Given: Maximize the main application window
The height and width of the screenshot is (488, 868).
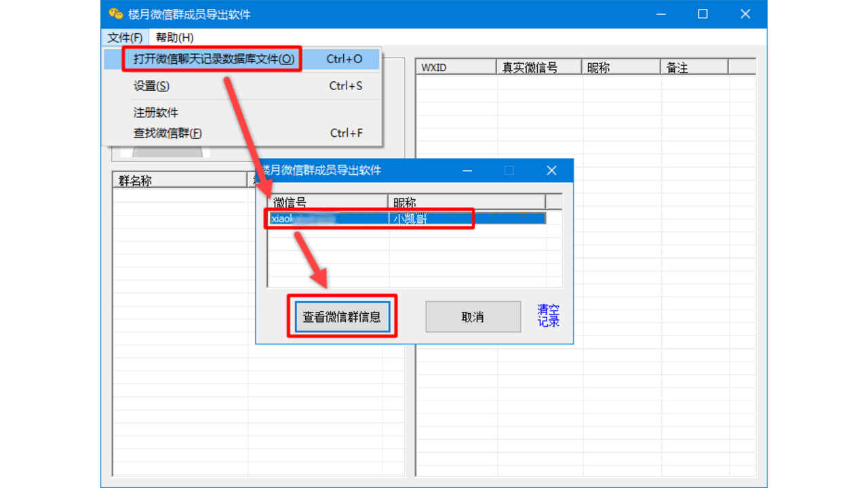Looking at the screenshot, I should pyautogui.click(x=703, y=14).
